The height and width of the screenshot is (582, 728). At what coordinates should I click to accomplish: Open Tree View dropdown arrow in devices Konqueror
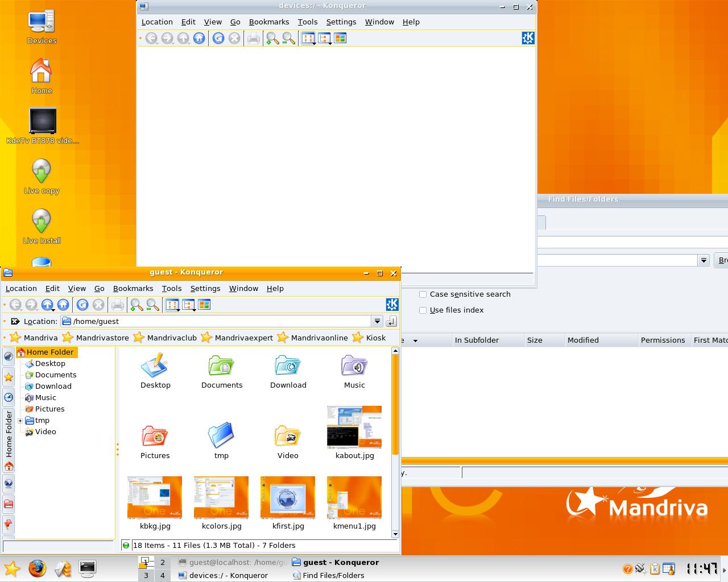pyautogui.click(x=330, y=43)
